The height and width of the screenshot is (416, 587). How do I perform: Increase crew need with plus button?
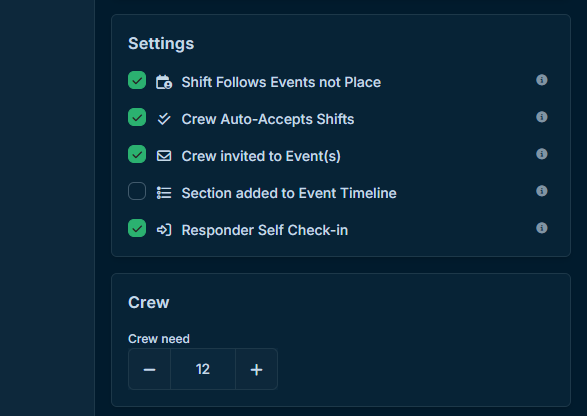pos(256,370)
